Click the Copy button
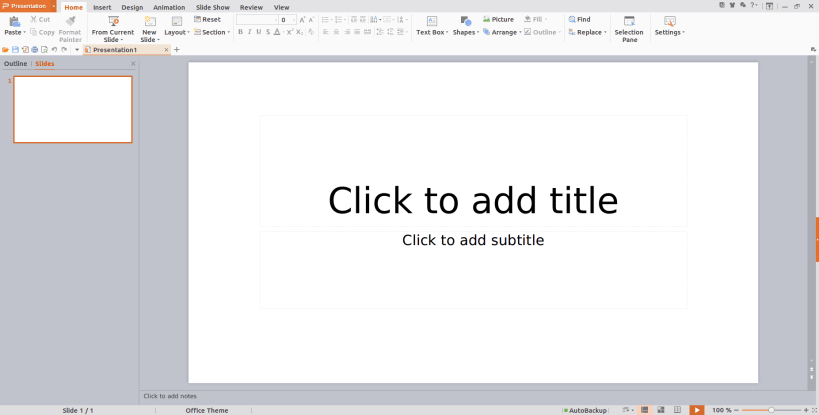 click(x=42, y=32)
